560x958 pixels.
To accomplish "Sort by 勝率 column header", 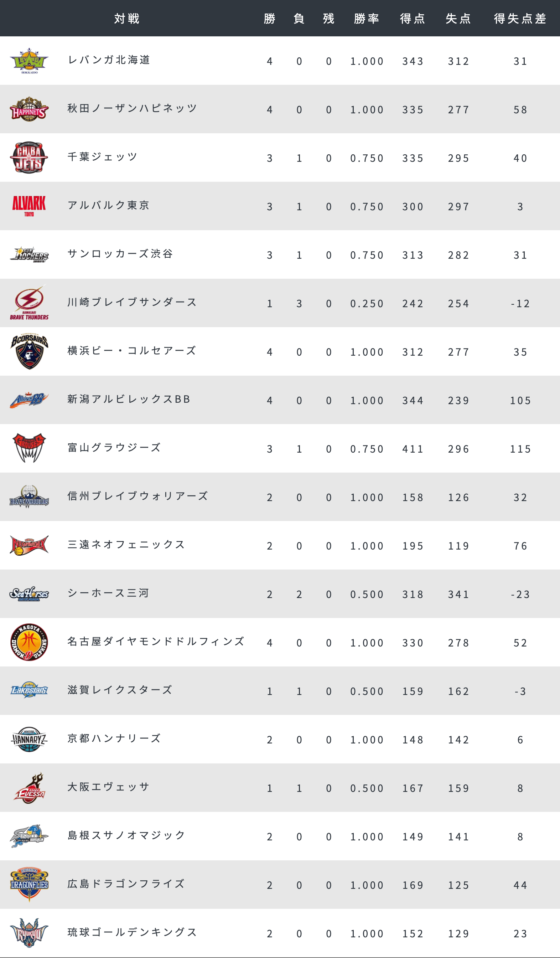I will click(367, 18).
